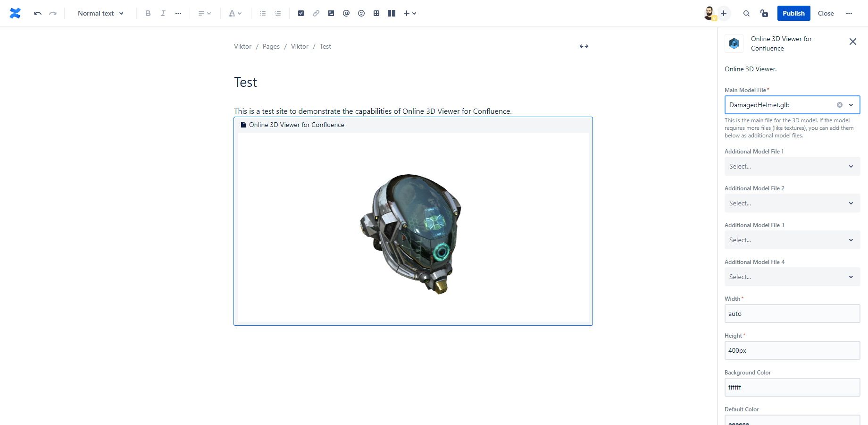Viewport: 868px width, 425px height.
Task: Invite collaborators with the plus button
Action: click(x=724, y=13)
